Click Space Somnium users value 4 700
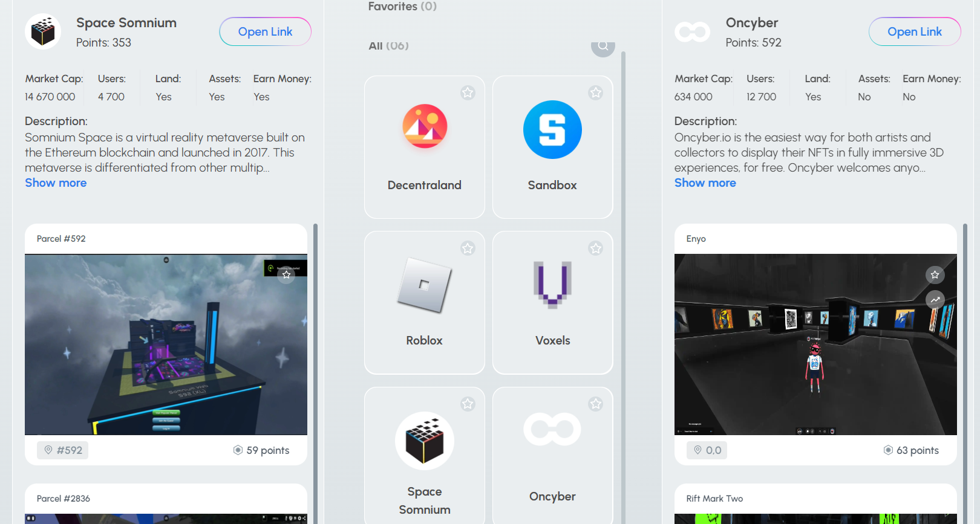The height and width of the screenshot is (524, 980). point(111,97)
